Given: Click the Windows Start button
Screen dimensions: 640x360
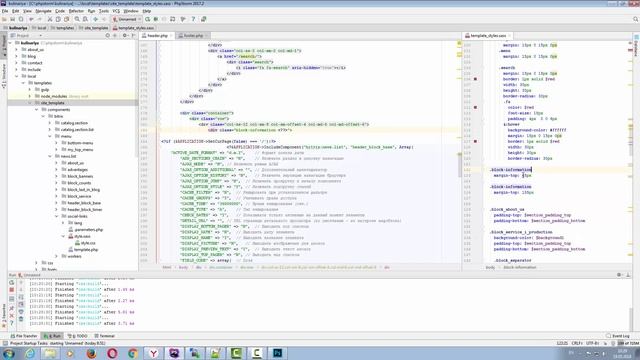Looking at the screenshot, I should (x=8, y=353).
